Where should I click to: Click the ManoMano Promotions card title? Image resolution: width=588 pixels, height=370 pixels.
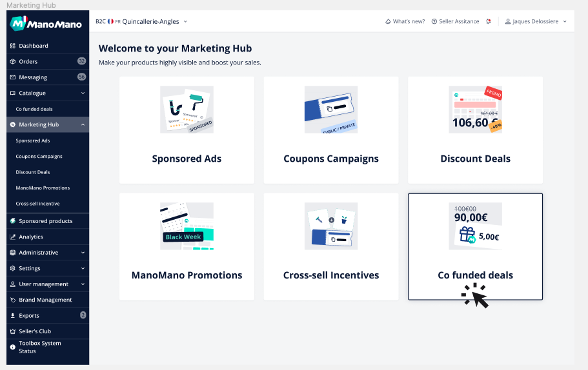point(187,275)
